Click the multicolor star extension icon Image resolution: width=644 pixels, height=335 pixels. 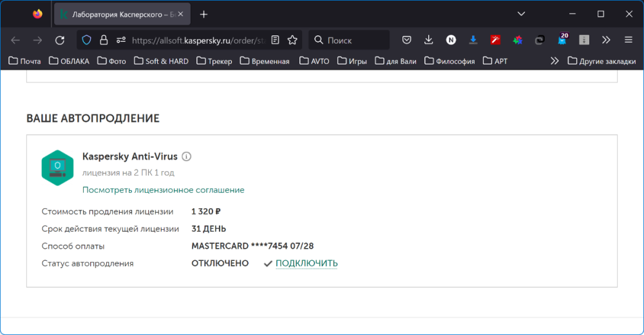pos(518,40)
